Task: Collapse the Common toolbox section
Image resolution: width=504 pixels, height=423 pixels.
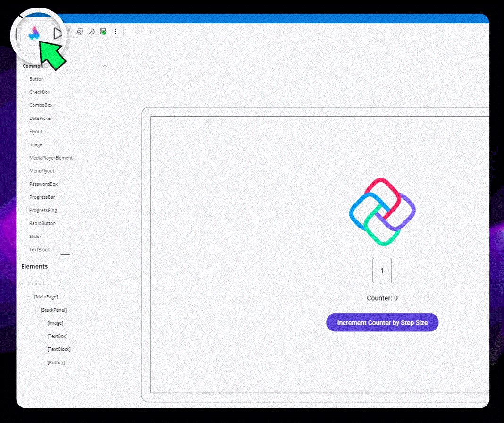Action: pos(105,66)
